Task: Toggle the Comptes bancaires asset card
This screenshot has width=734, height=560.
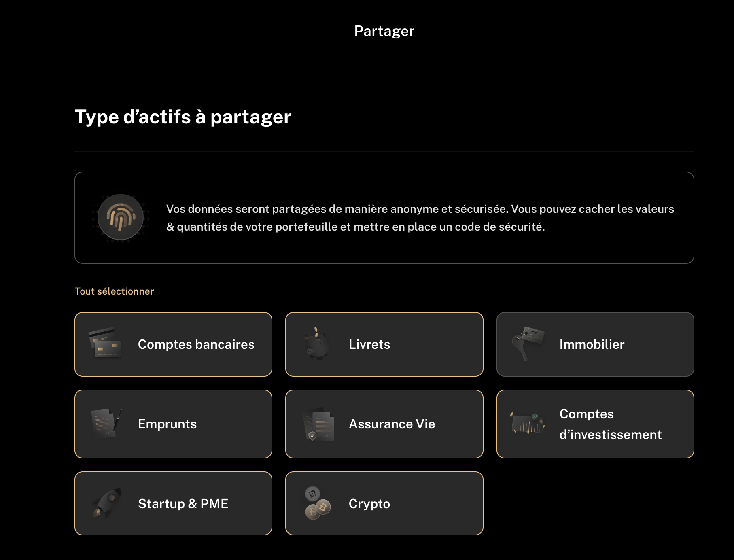Action: click(x=173, y=344)
